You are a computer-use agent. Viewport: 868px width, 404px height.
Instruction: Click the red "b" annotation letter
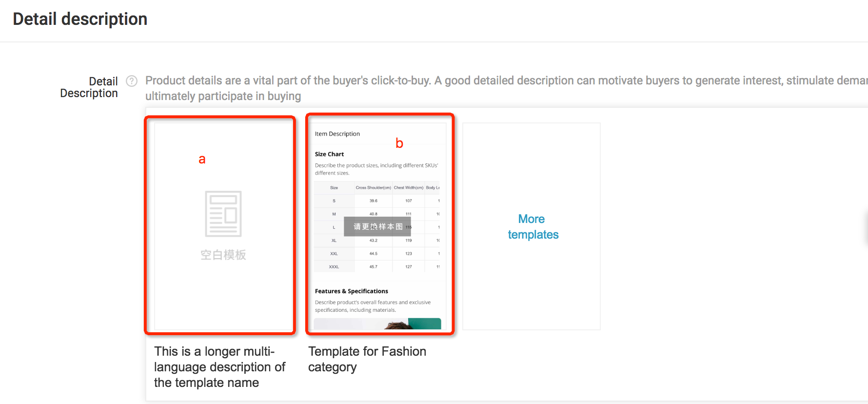[x=399, y=143]
